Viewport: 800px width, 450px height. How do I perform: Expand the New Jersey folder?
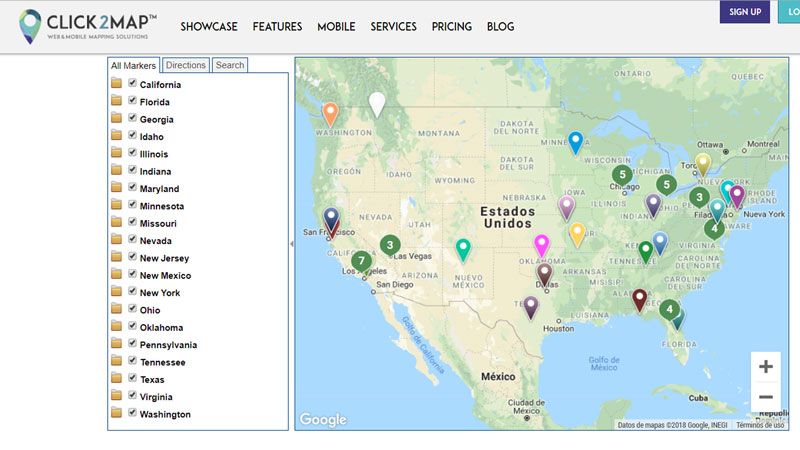coord(116,257)
